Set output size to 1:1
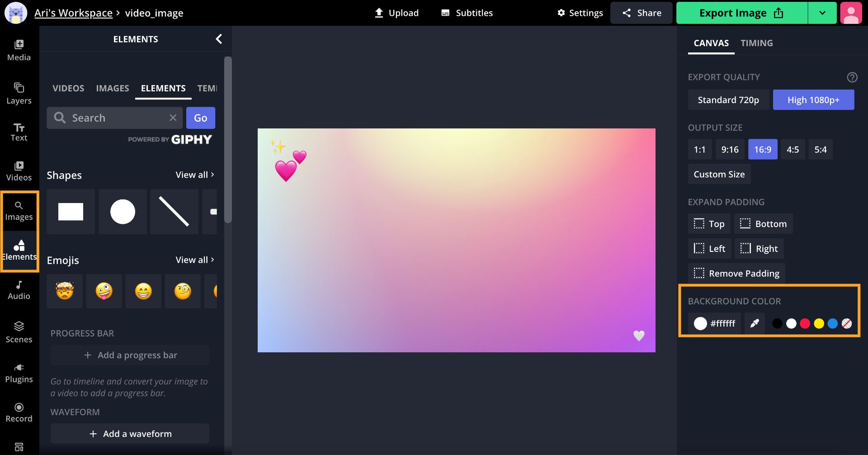Image resolution: width=868 pixels, height=455 pixels. 699,150
